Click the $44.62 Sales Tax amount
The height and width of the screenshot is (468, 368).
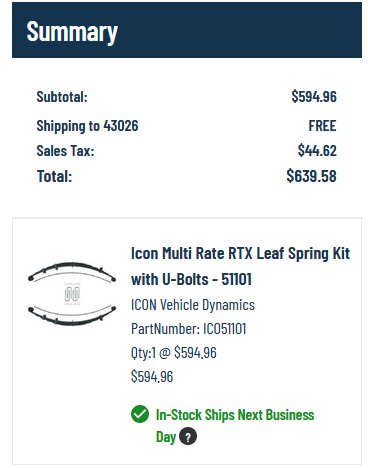(317, 150)
